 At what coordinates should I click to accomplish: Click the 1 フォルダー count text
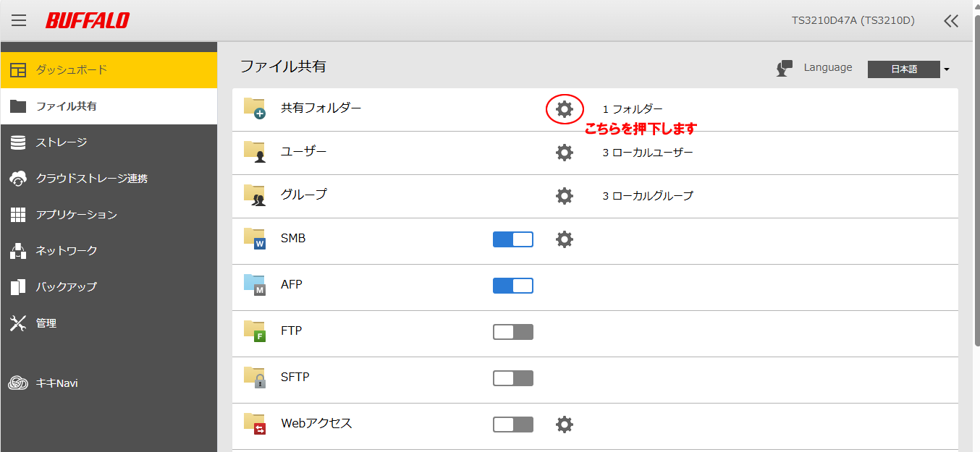(633, 109)
